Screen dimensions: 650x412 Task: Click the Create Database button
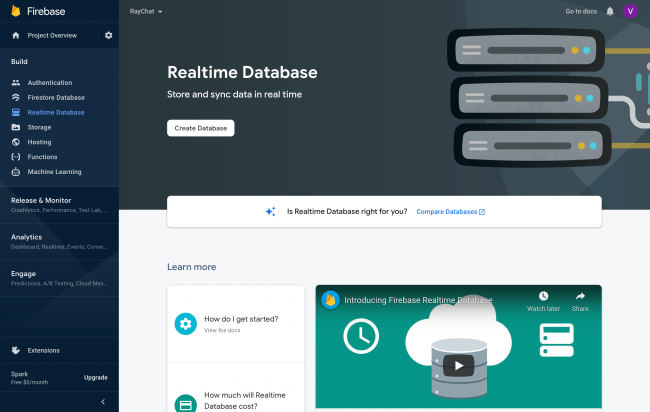201,128
